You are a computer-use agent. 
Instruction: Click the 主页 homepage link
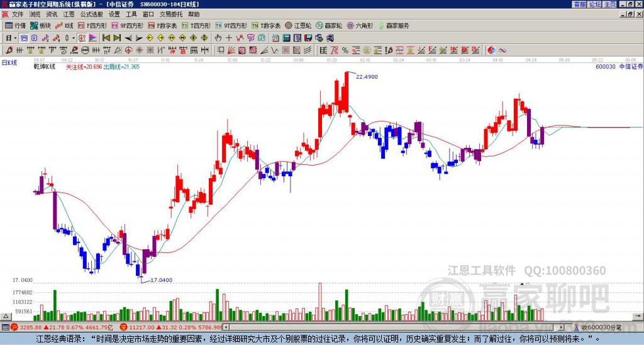tap(610, 4)
